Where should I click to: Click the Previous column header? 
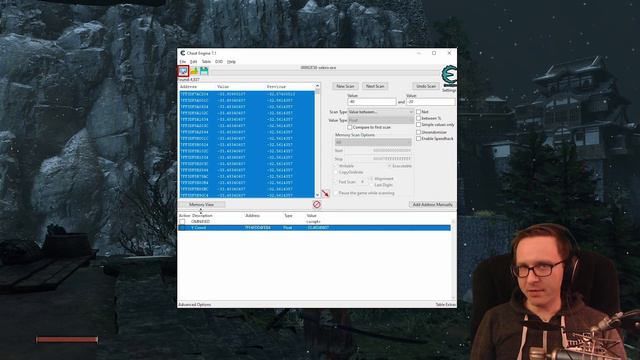click(x=276, y=87)
